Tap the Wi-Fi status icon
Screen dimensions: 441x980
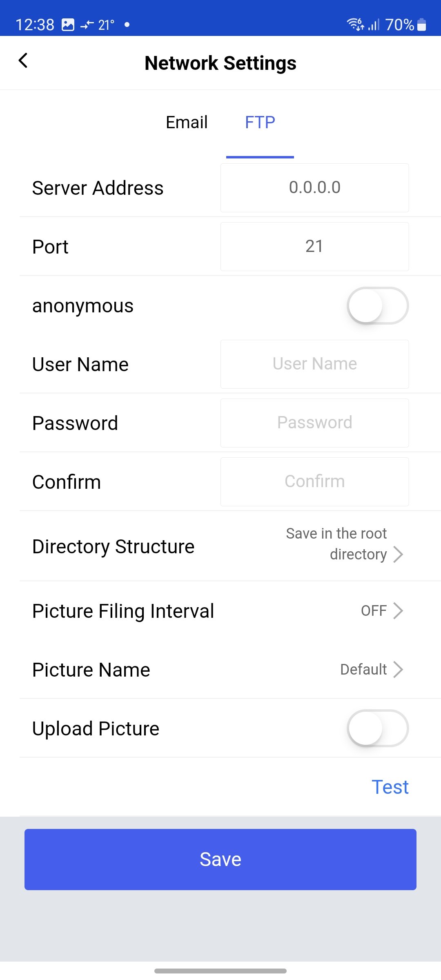point(355,24)
